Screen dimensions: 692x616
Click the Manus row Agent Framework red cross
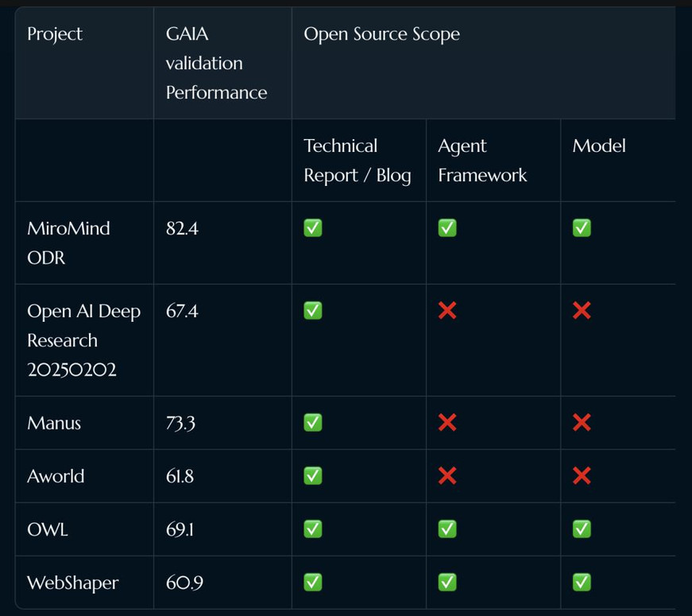447,423
